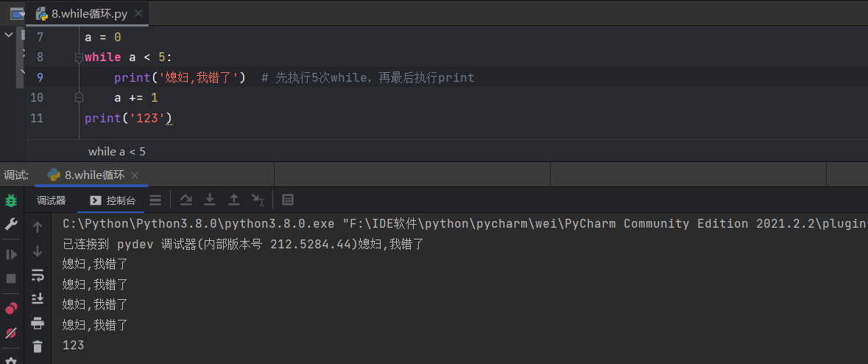Screen dimensions: 868x364
Task: Click the green rerun debug bug icon
Action: click(11, 200)
